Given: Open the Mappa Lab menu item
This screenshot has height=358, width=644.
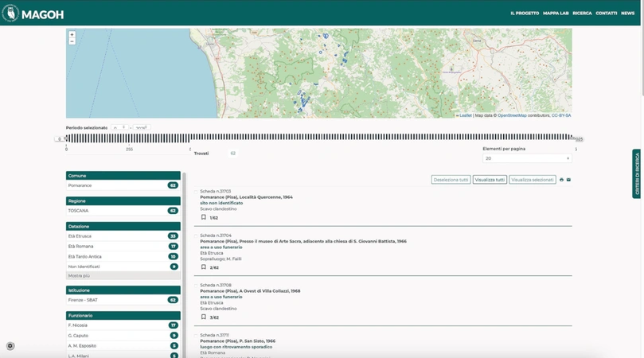Looking at the screenshot, I should click(x=556, y=14).
